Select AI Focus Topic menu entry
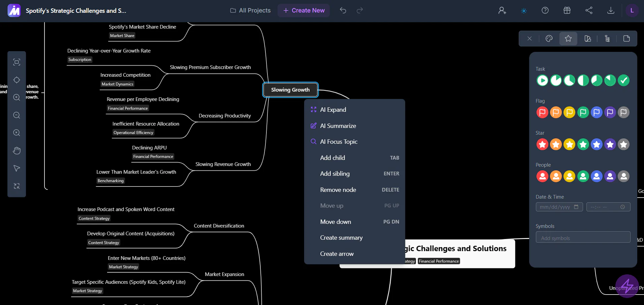This screenshot has width=644, height=305. click(x=355, y=142)
